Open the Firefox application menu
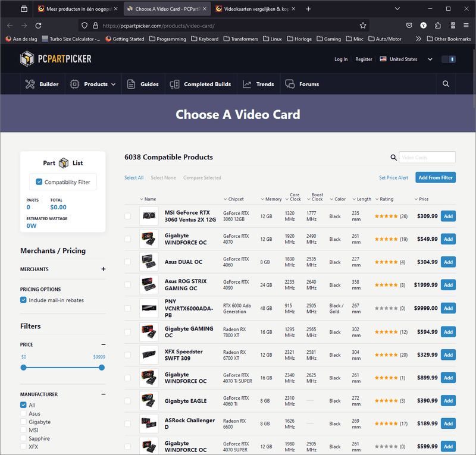 466,26
